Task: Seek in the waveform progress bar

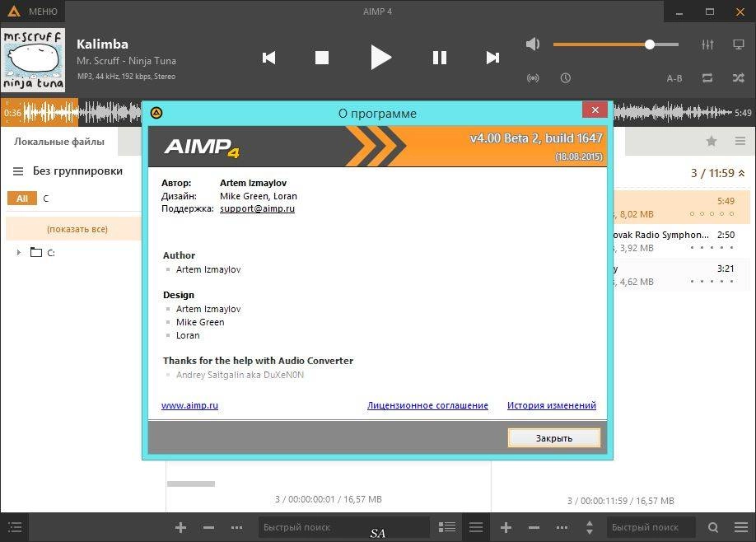Action: tap(377, 113)
